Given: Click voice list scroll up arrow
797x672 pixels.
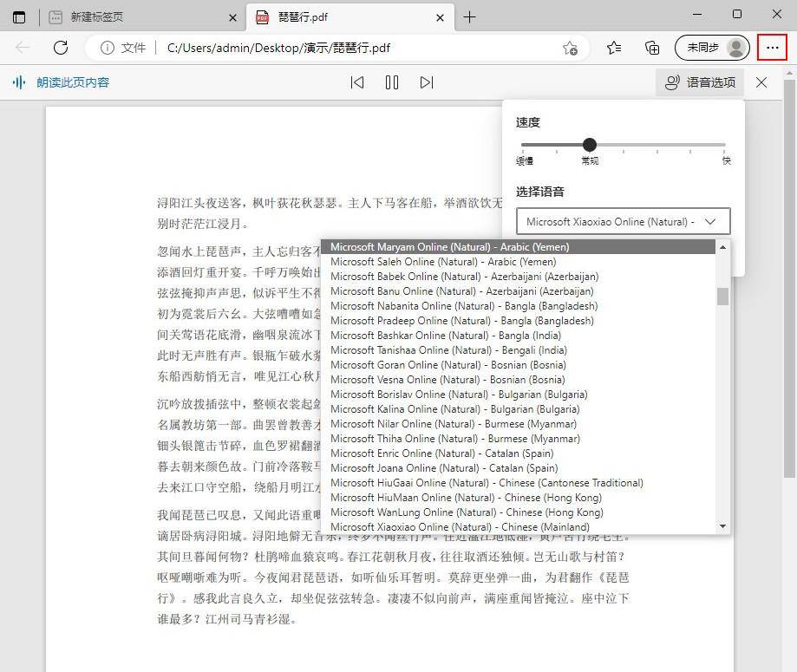Looking at the screenshot, I should point(722,247).
